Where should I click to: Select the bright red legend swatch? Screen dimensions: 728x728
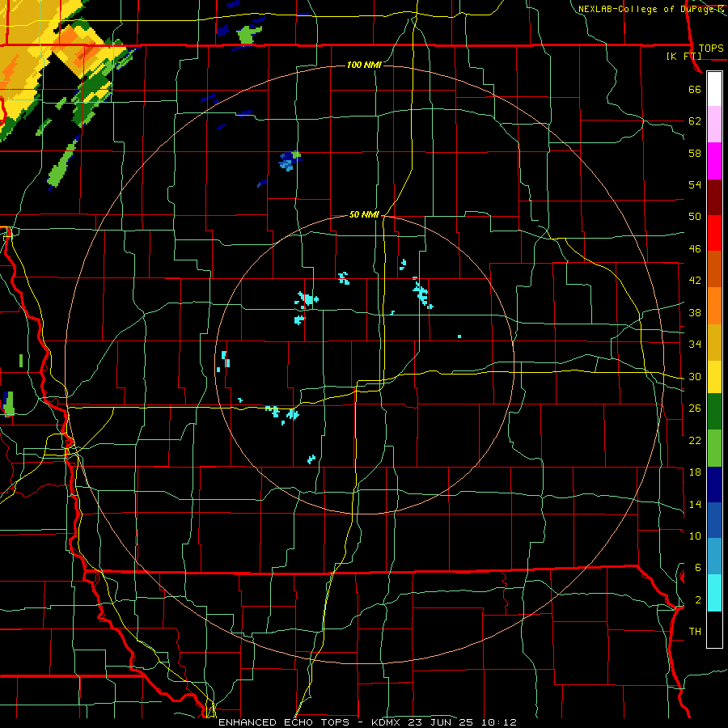click(x=714, y=233)
